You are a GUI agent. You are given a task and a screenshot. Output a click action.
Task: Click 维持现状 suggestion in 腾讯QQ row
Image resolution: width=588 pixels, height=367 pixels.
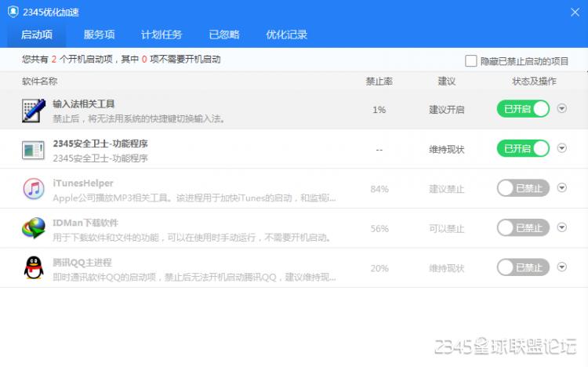pos(447,268)
